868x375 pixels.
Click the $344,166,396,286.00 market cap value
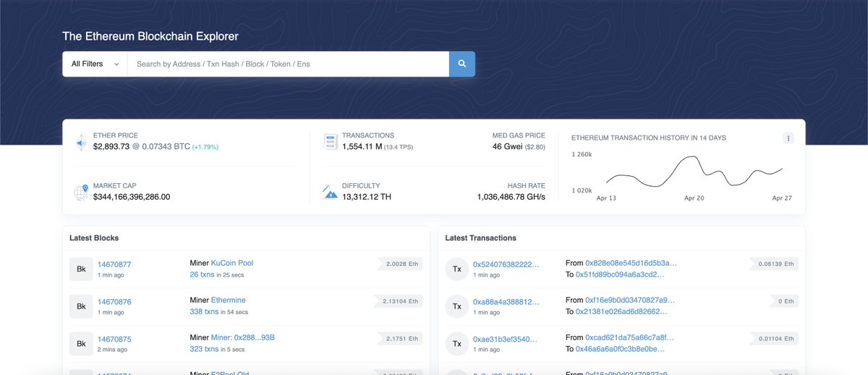[132, 197]
